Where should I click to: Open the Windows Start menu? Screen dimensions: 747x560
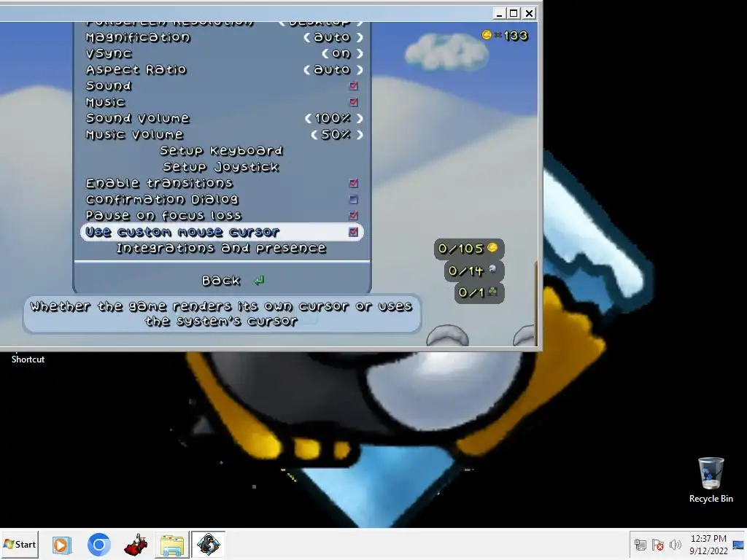coord(20,544)
